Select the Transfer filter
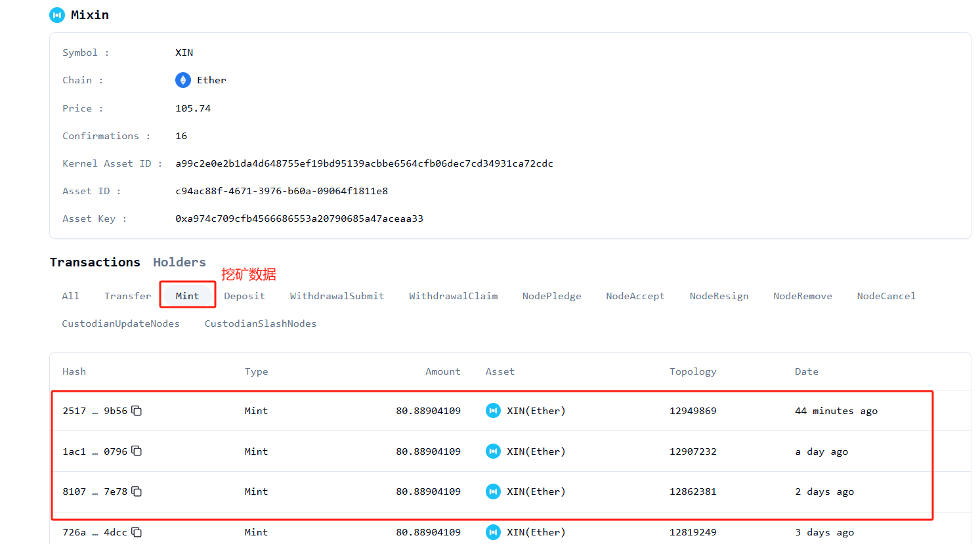The image size is (980, 544). (x=127, y=296)
